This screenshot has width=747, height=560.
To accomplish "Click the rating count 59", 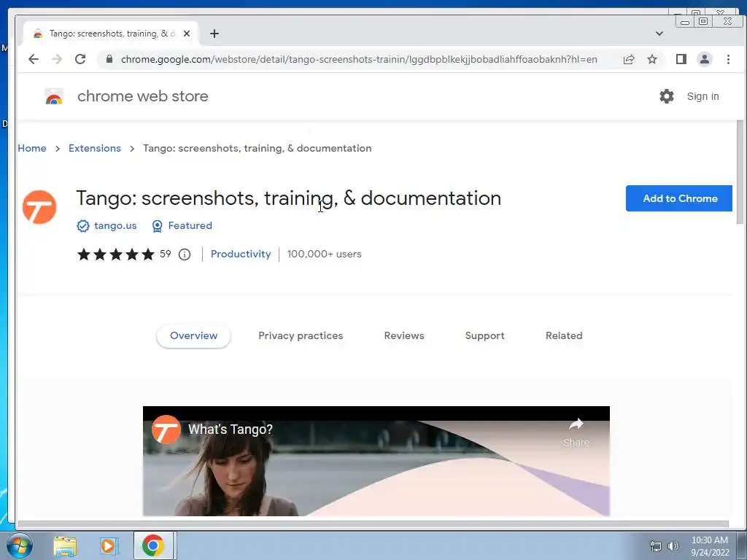I will point(166,254).
